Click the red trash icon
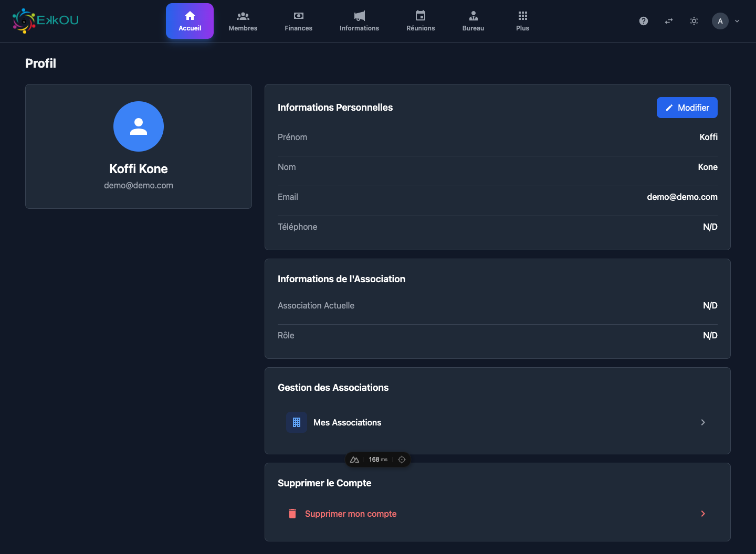The width and height of the screenshot is (756, 554). click(x=292, y=514)
